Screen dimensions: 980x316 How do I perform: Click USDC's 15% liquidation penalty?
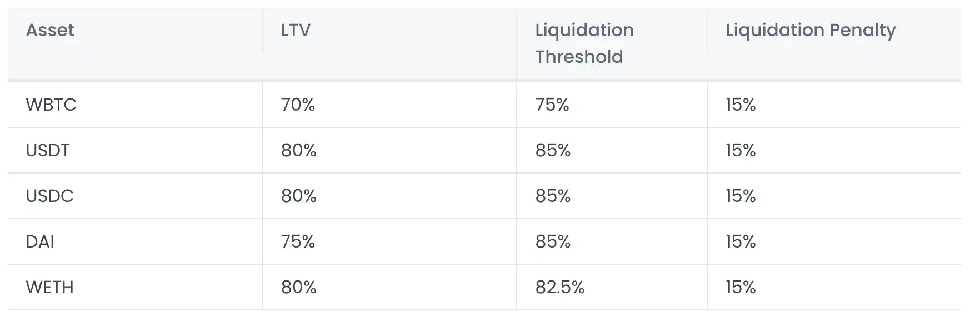(741, 196)
